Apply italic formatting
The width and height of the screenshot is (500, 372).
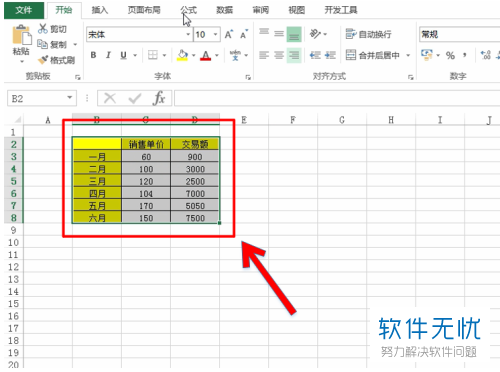coord(108,55)
